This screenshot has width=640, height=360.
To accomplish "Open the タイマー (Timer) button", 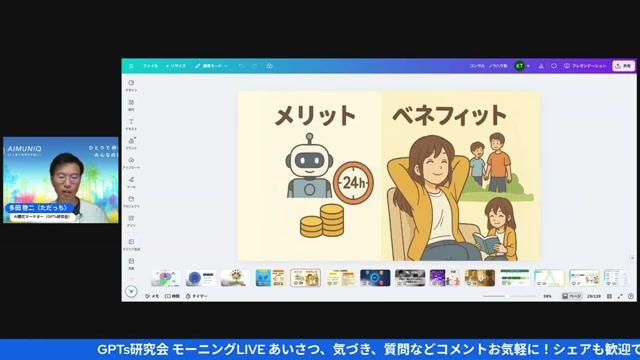I will 197,296.
